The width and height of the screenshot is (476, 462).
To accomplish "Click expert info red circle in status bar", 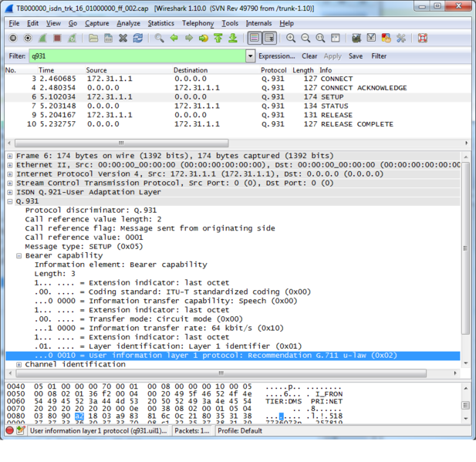I will point(10,430).
